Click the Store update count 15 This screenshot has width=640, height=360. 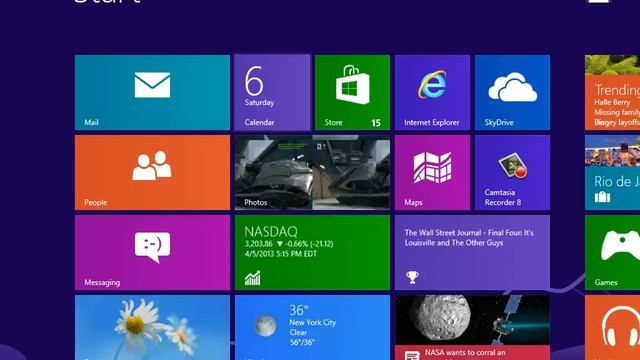pos(376,122)
